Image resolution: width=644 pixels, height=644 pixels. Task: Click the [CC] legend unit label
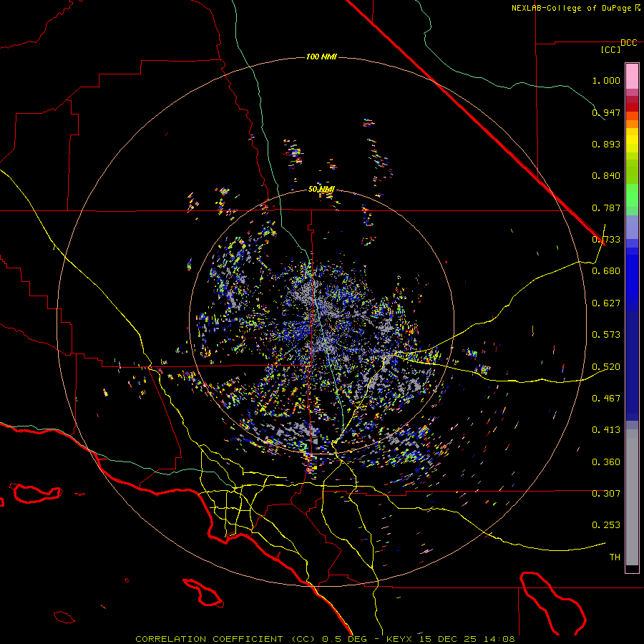(x=611, y=49)
